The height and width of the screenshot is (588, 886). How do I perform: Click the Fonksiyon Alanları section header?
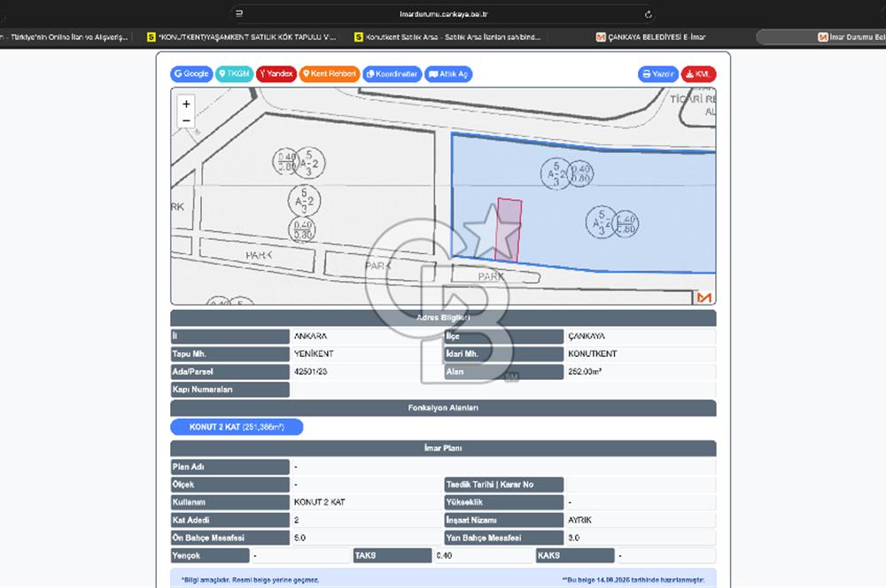443,408
